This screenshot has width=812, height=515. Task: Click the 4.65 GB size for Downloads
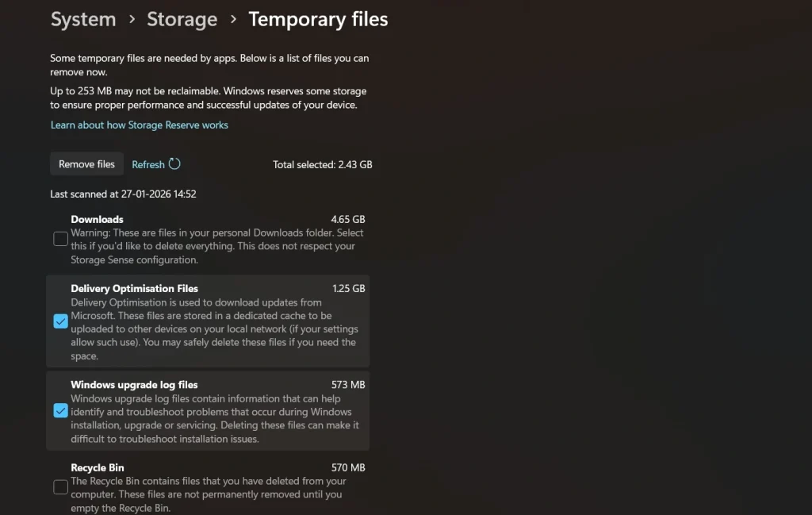point(349,219)
